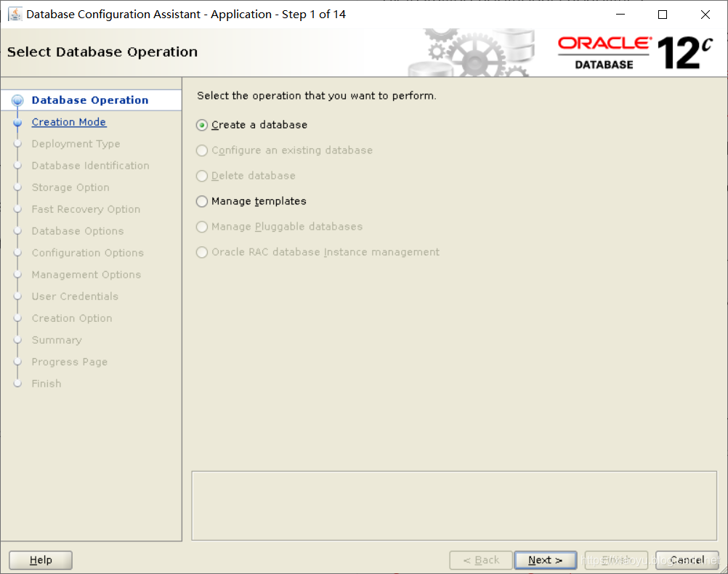Select Database Operation step in sidebar
The height and width of the screenshot is (574, 728).
[x=90, y=100]
